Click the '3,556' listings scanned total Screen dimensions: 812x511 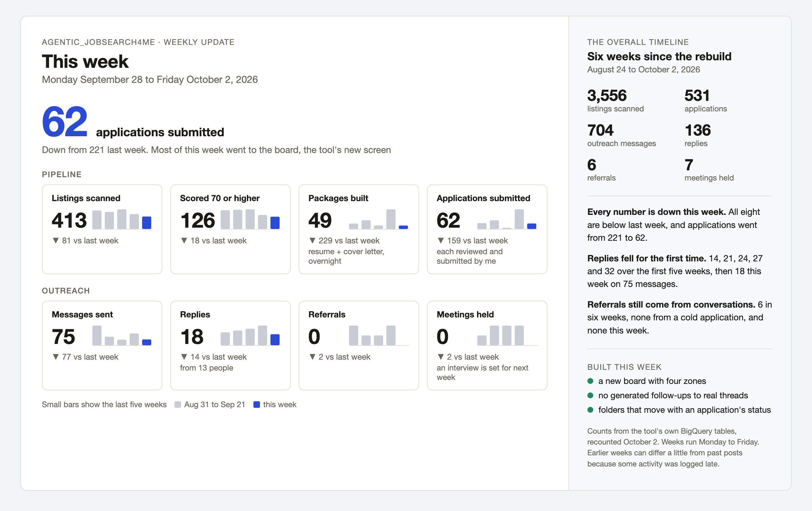click(607, 95)
